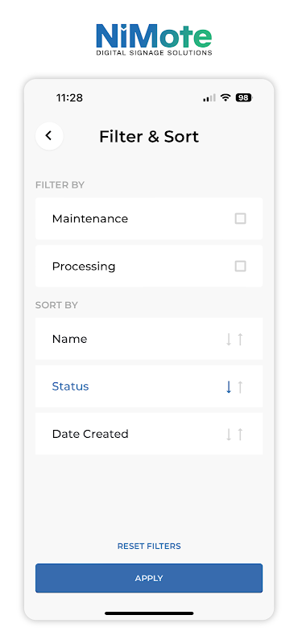Viewport: 298px width, 644px height.
Task: Select Status descending down arrow
Action: tap(229, 387)
